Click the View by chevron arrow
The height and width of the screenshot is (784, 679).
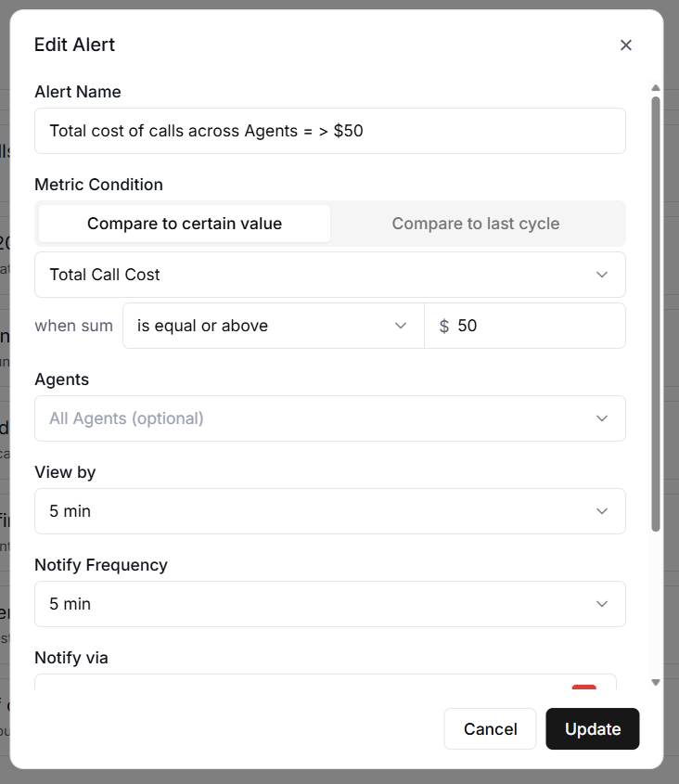[x=602, y=511]
